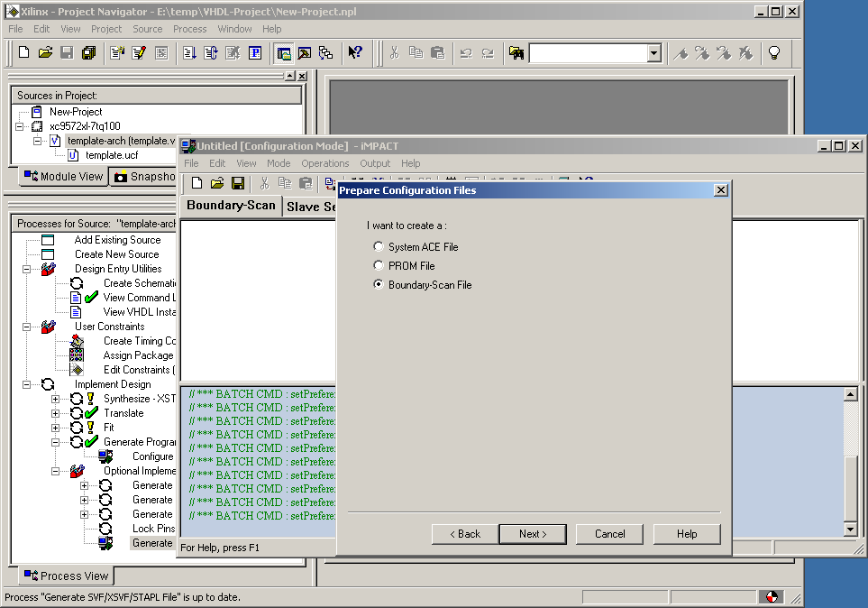The image size is (868, 608).
Task: Click the find in files binoculars icon
Action: 516,52
